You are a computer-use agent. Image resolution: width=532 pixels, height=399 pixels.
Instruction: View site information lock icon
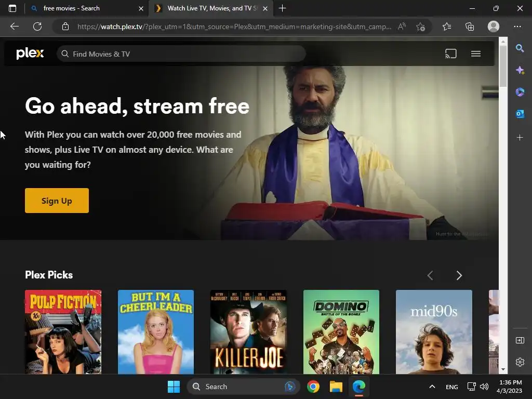click(65, 26)
